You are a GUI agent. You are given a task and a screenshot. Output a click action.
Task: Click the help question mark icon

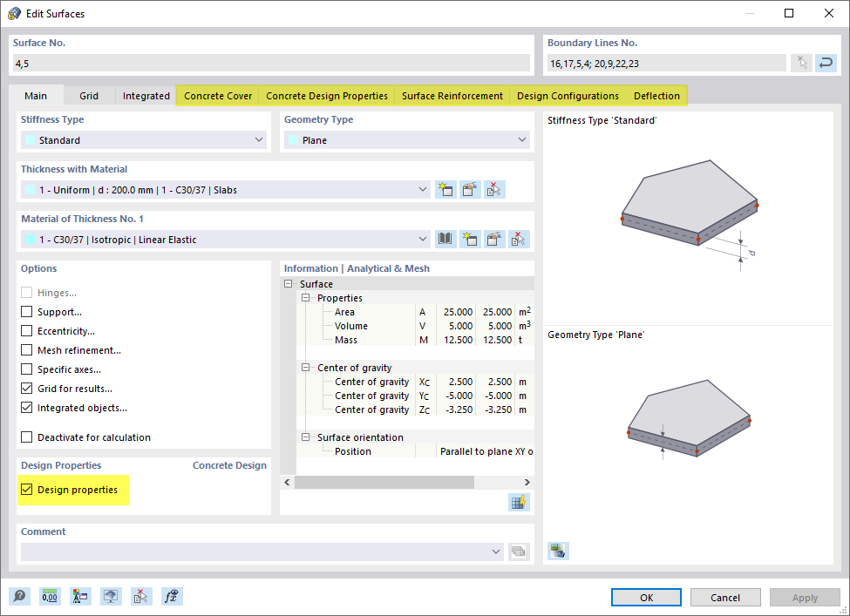click(19, 596)
